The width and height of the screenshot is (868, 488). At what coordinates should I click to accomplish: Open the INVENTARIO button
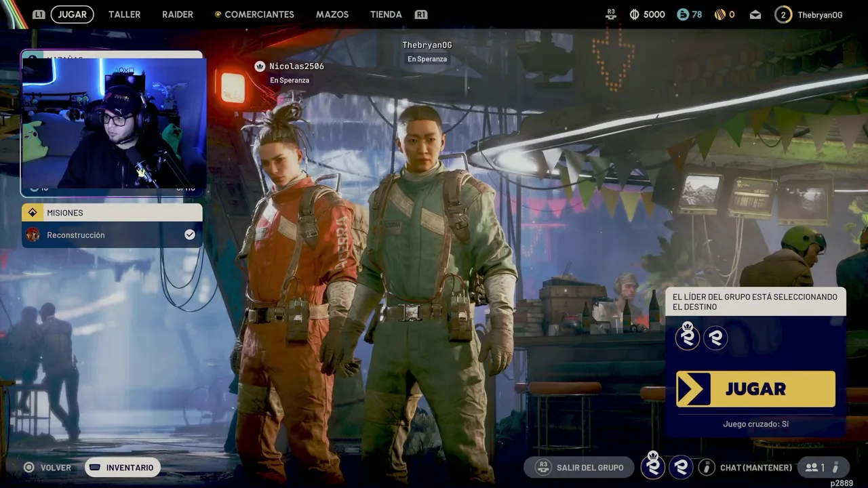click(123, 468)
